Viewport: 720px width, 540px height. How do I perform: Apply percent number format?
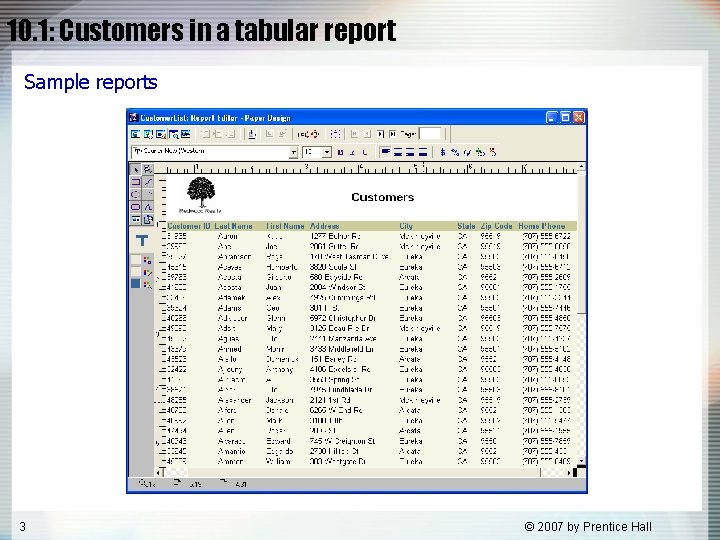tap(455, 152)
